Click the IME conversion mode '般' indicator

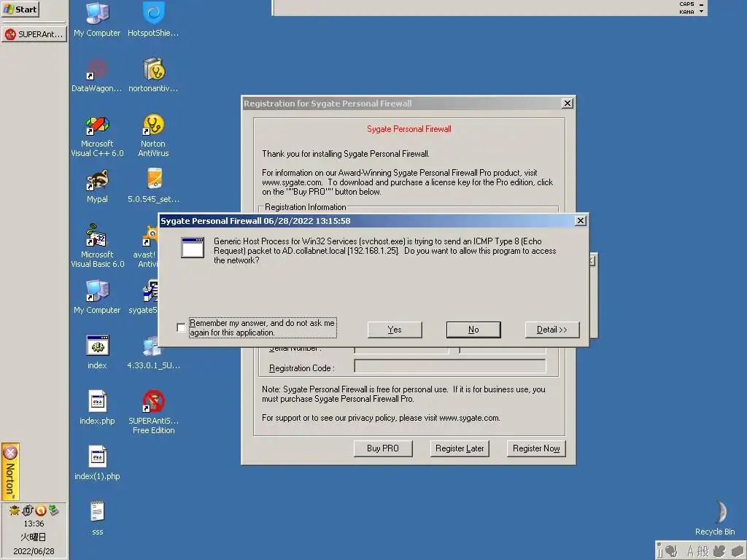(703, 551)
